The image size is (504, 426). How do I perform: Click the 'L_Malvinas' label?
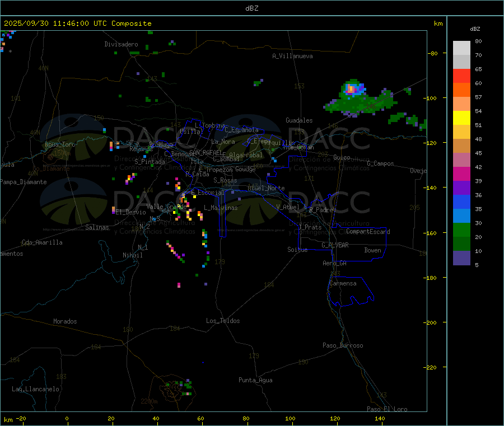click(221, 208)
